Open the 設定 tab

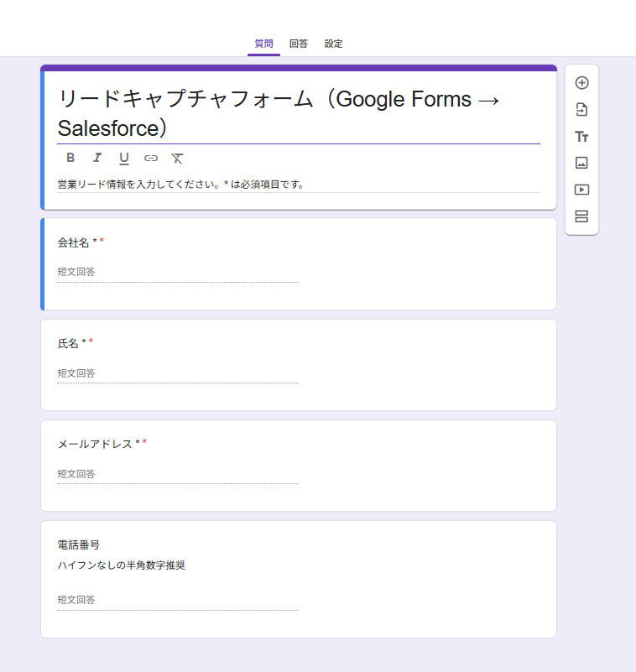pos(333,44)
